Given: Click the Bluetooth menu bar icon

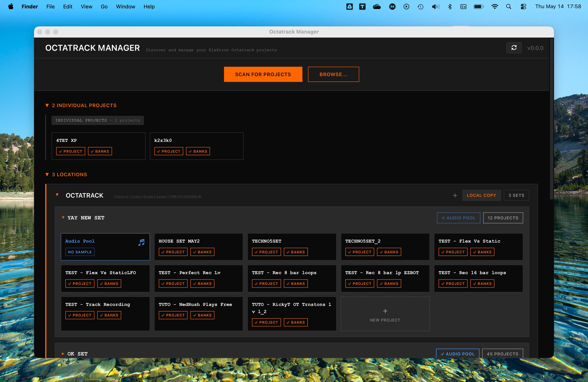Looking at the screenshot, I should [x=450, y=6].
